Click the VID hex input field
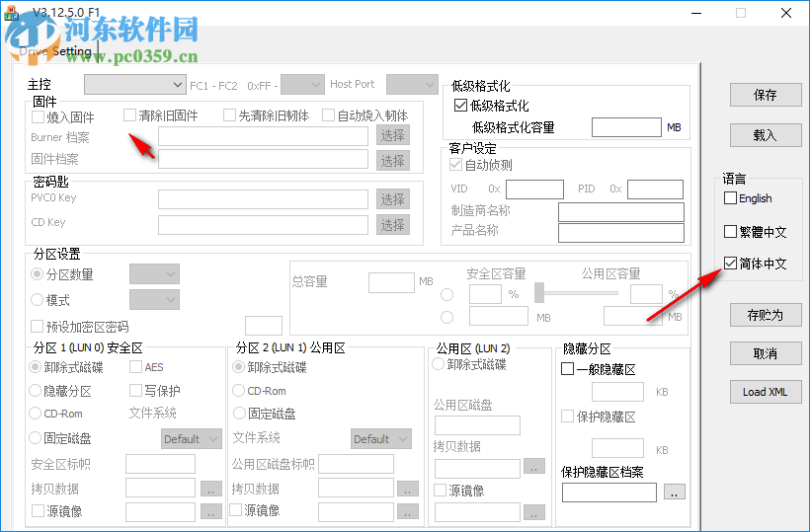Image resolution: width=810 pixels, height=532 pixels. pyautogui.click(x=534, y=189)
